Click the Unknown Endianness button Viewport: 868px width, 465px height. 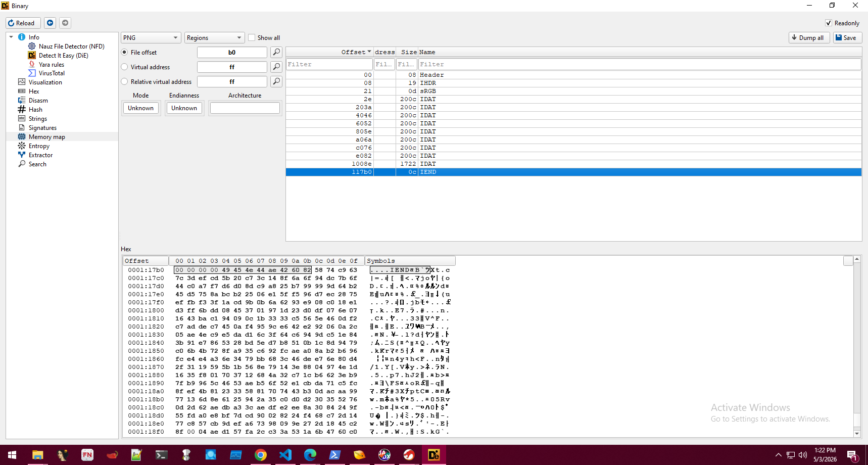(184, 108)
